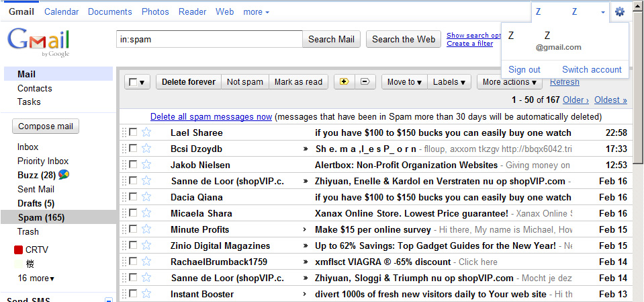Screen dimensions: 644x302
Task: Open the Inbox folder
Action: [x=28, y=147]
